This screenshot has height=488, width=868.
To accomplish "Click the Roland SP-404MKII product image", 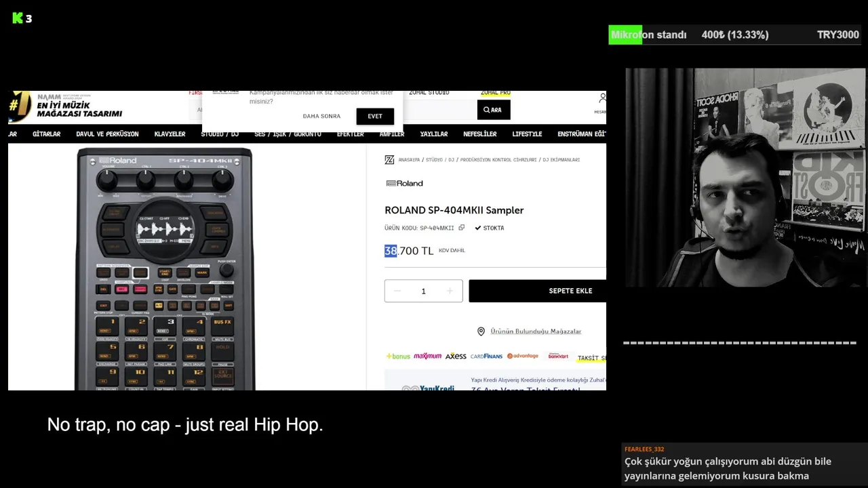I will point(165,268).
